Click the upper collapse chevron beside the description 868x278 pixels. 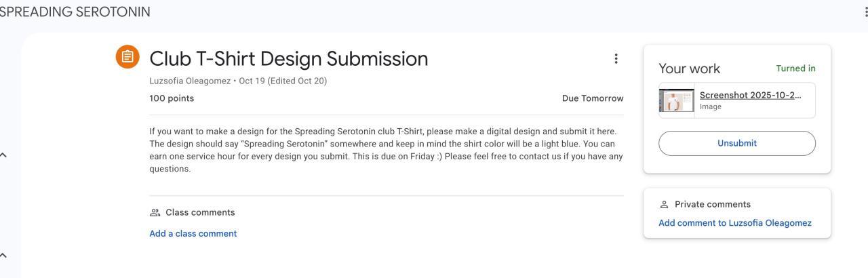coord(3,155)
